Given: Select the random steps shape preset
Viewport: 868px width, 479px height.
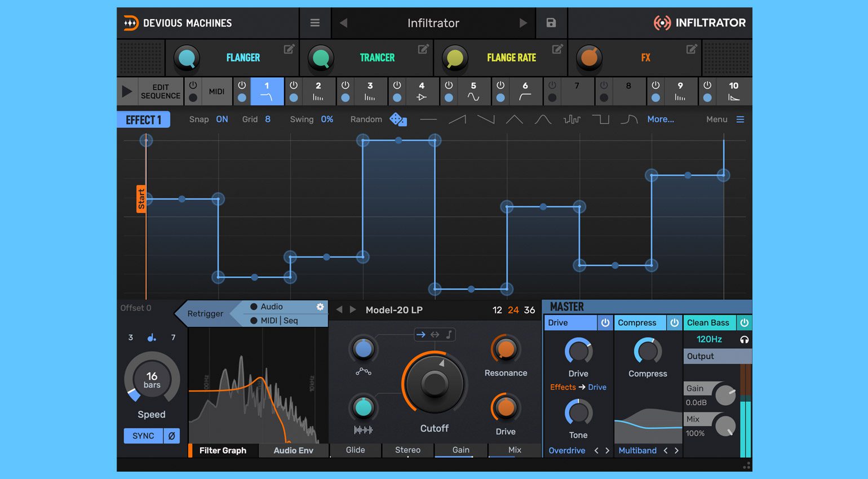Looking at the screenshot, I should 571,119.
